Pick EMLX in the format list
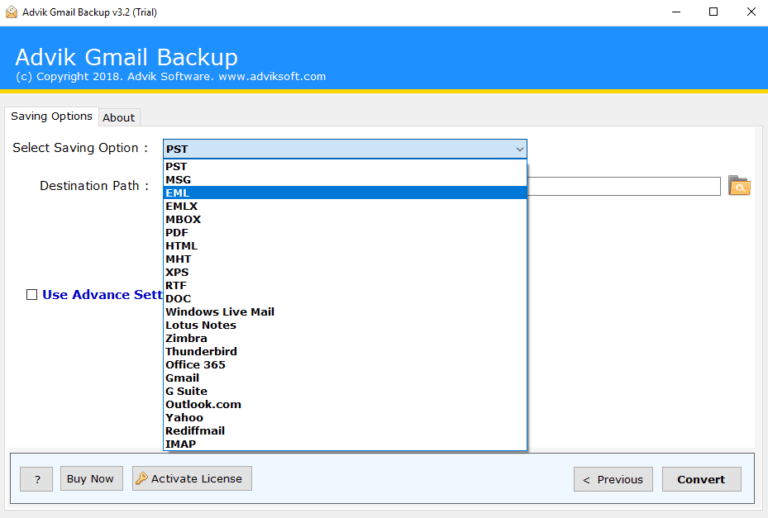 (x=345, y=206)
